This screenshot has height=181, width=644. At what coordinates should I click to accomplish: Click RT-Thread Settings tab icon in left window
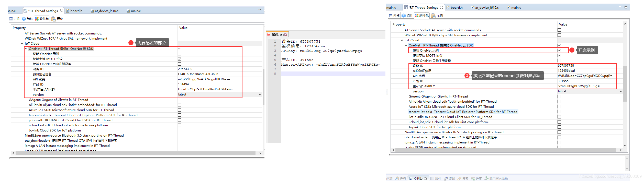(x=25, y=11)
